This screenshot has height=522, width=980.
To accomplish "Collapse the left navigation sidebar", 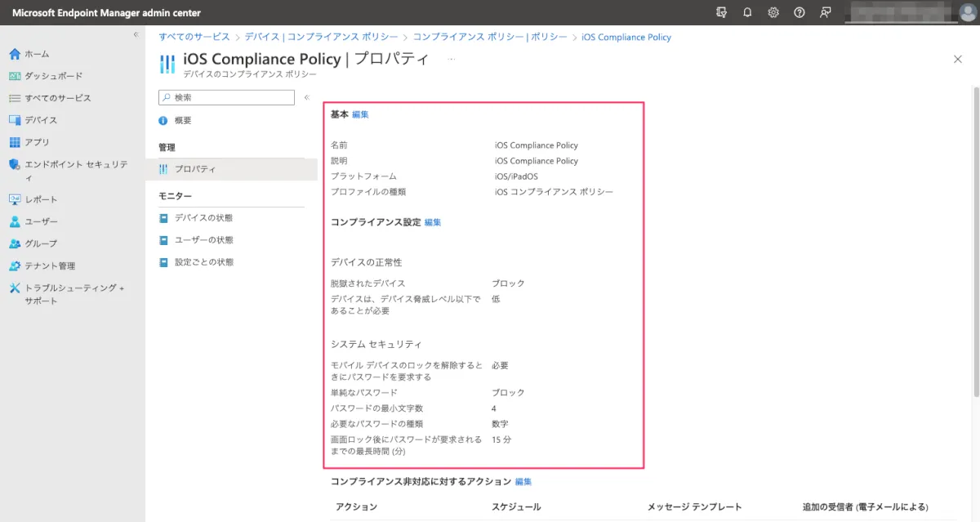I will tap(136, 34).
